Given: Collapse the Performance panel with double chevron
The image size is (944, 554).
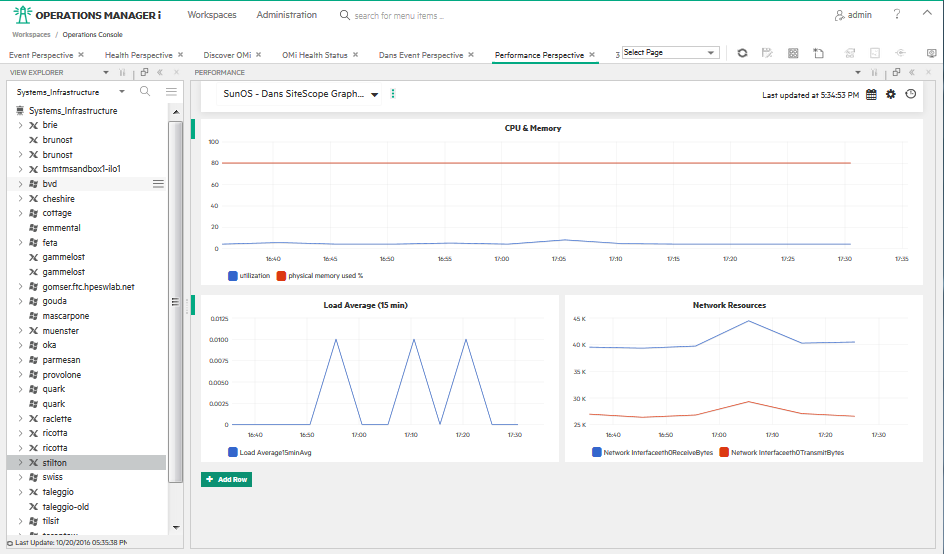Looking at the screenshot, I should [x=912, y=72].
